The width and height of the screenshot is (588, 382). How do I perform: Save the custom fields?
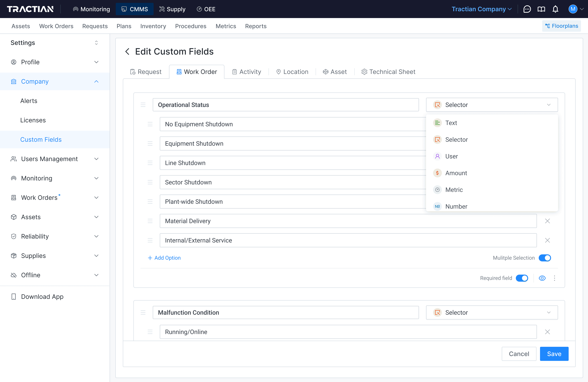click(x=554, y=354)
